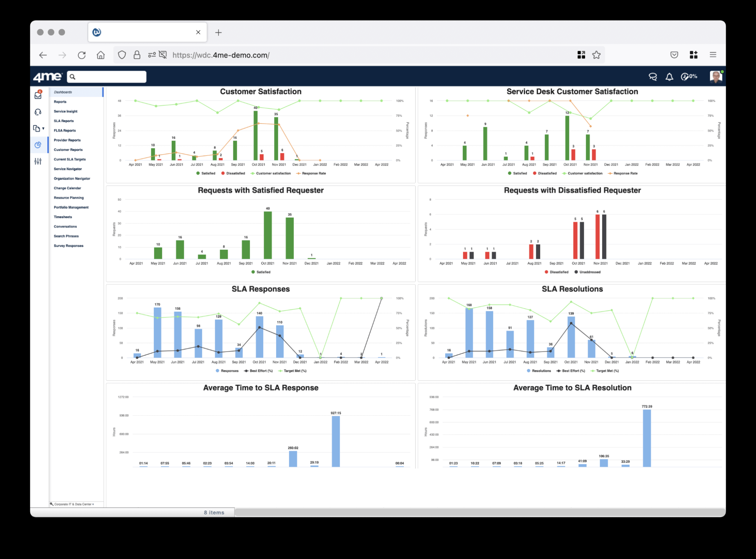Open Search Phrases link
The height and width of the screenshot is (559, 756).
point(66,236)
